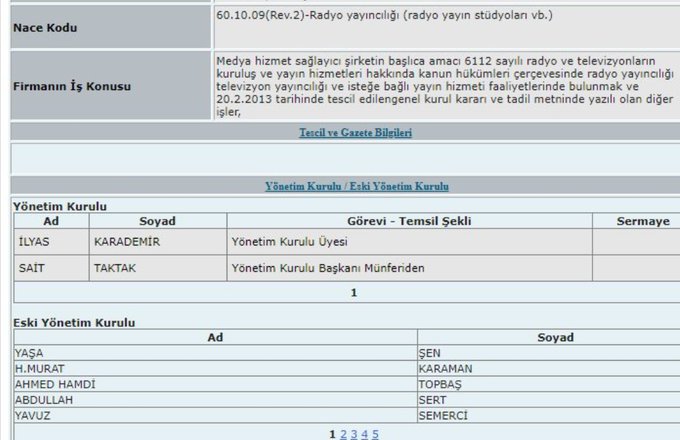This screenshot has height=440, width=680.
Task: Click the Firmanın İş Konusu label cell
Action: point(71,87)
